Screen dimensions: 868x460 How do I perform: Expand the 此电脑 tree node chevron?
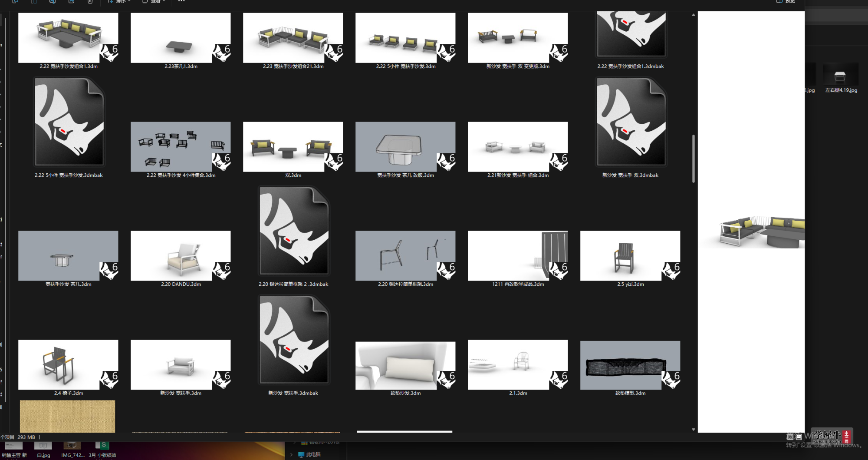click(291, 455)
